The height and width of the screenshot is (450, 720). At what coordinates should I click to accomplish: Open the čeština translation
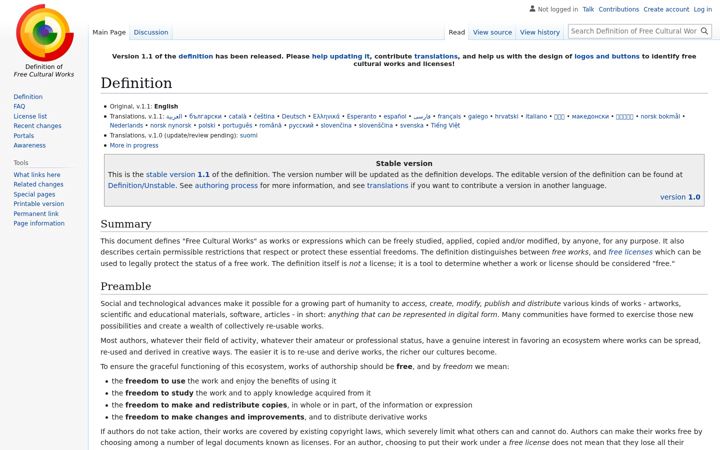tap(264, 116)
